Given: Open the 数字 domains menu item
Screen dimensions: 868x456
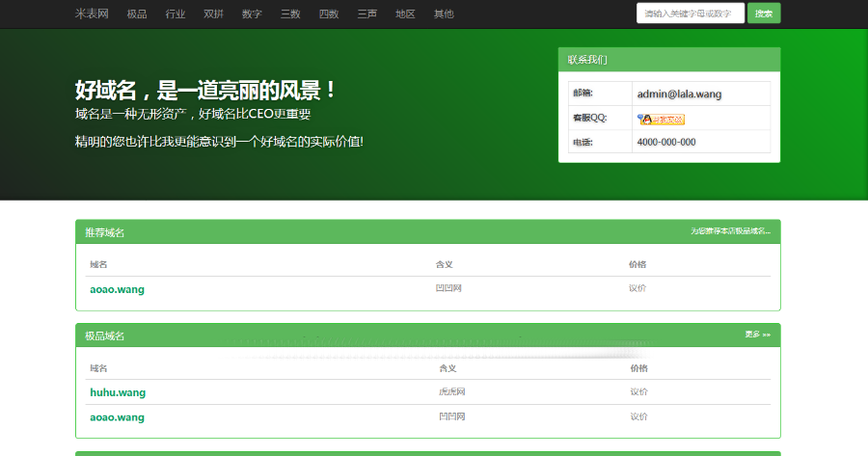Looking at the screenshot, I should click(x=252, y=13).
